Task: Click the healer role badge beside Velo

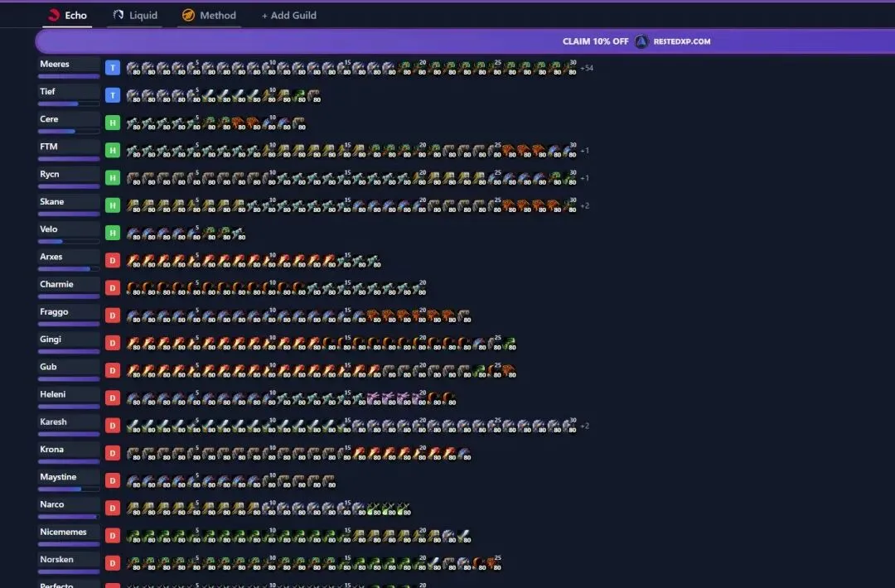Action: tap(113, 233)
